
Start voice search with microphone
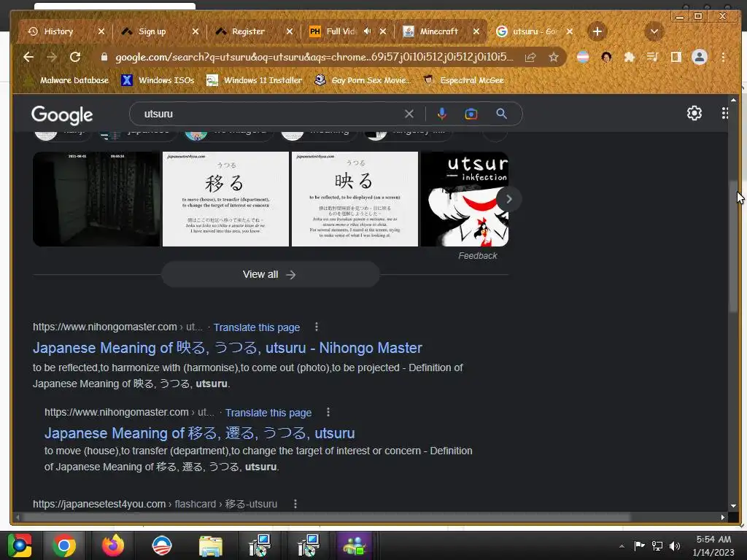pos(441,114)
